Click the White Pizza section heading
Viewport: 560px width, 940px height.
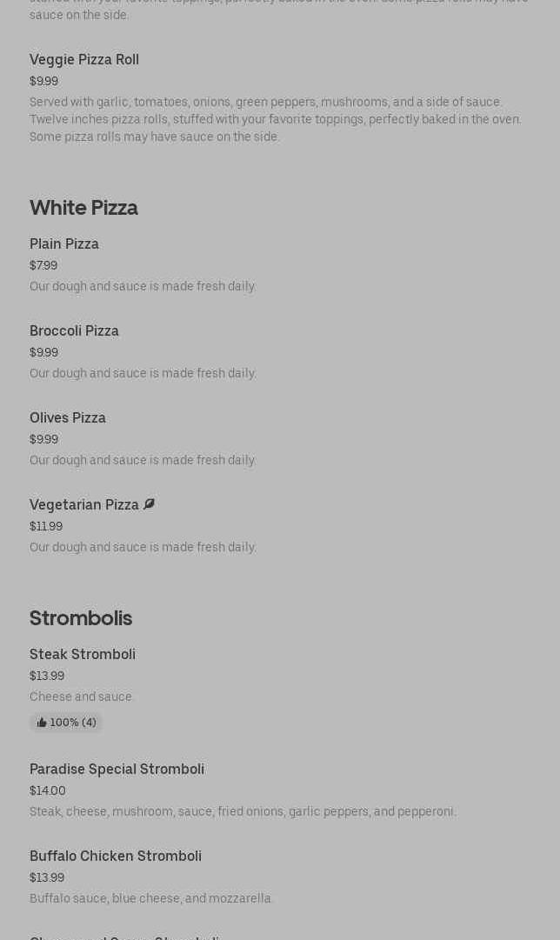[83, 208]
